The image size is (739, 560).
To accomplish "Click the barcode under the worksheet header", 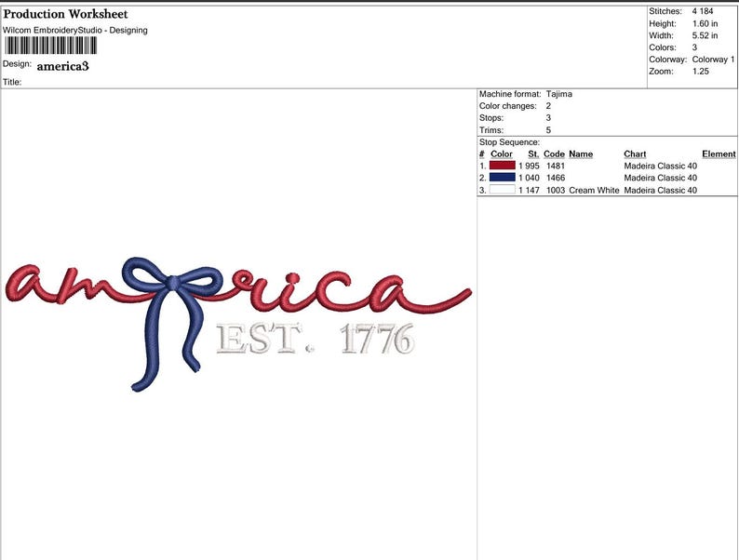I will point(51,46).
